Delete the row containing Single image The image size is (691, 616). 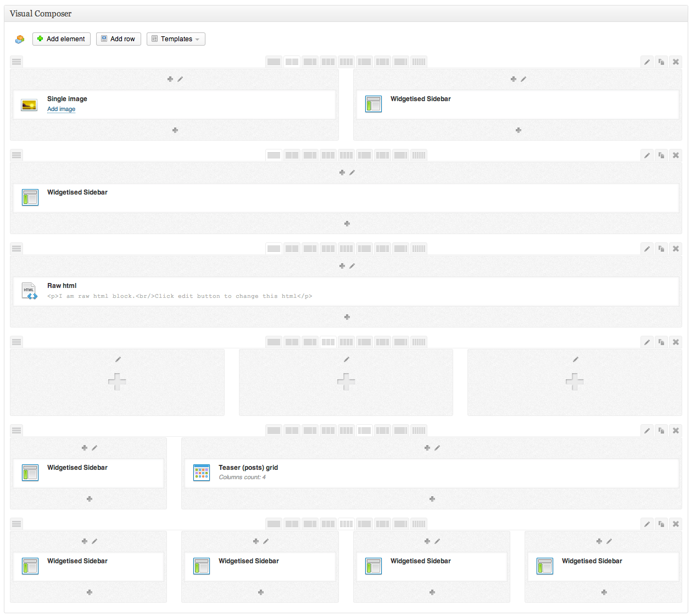pyautogui.click(x=676, y=62)
